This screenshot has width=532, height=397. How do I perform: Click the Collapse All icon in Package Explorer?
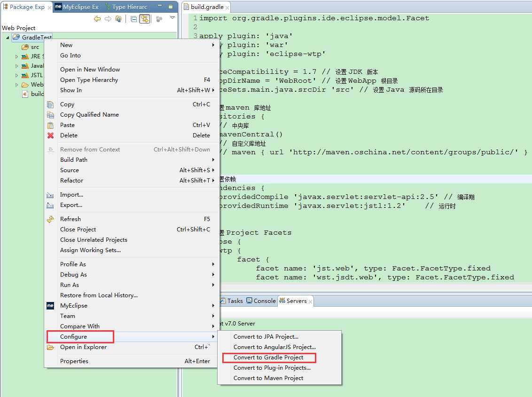(x=133, y=19)
